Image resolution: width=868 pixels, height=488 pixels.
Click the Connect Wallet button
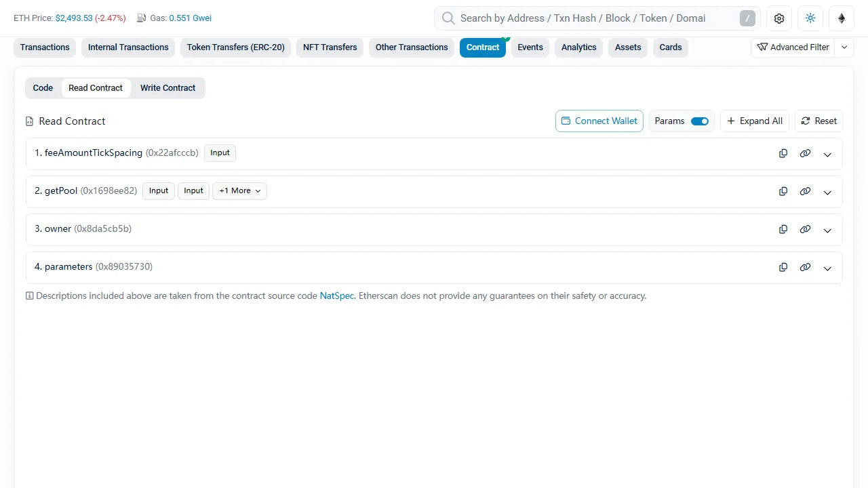(599, 121)
